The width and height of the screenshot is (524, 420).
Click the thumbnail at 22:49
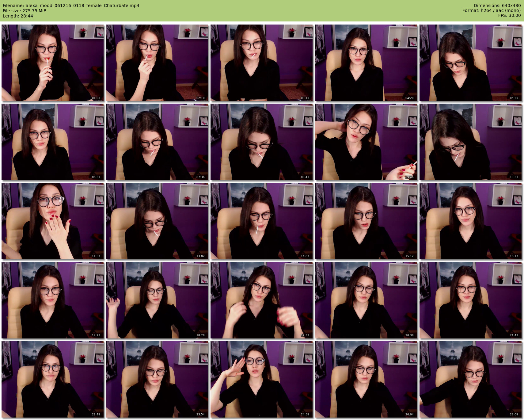[x=53, y=379]
